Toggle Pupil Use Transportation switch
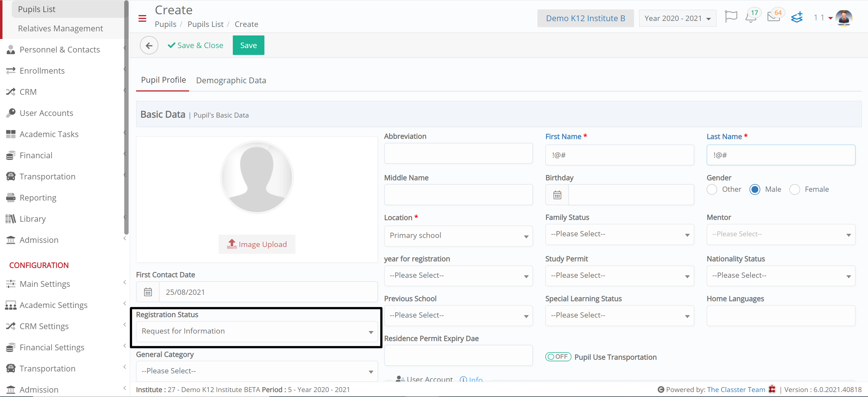 (558, 357)
